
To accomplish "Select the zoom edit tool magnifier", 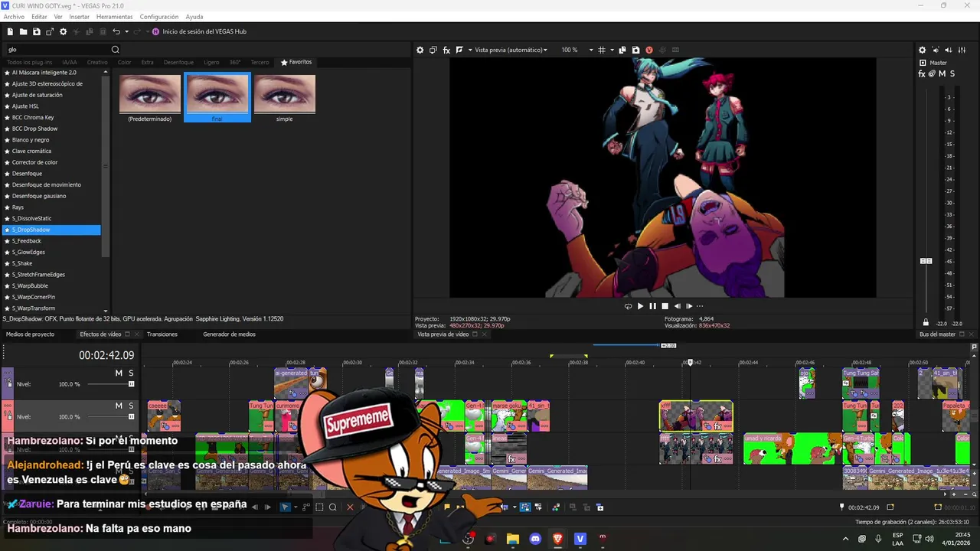I will tap(333, 507).
